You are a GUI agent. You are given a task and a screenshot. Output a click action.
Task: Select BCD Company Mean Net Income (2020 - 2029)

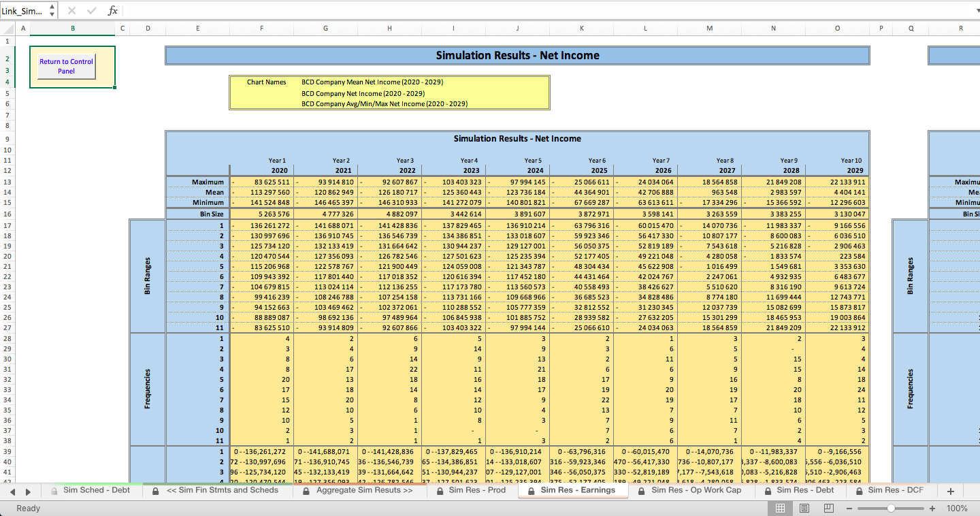tap(372, 82)
